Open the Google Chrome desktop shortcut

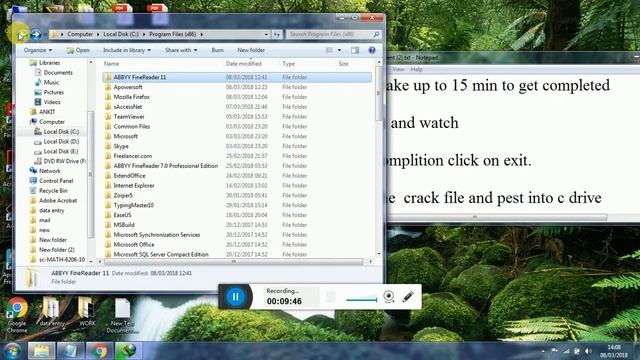[x=17, y=315]
